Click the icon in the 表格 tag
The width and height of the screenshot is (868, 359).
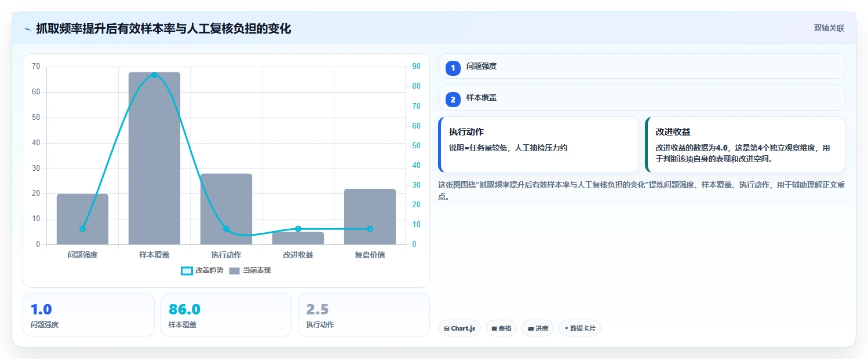[x=494, y=328]
